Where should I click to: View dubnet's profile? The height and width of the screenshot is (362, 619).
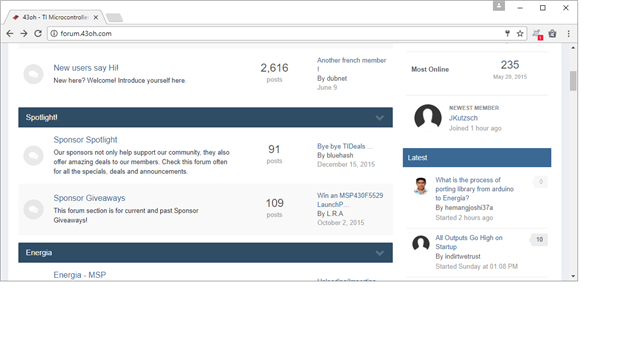pyautogui.click(x=337, y=78)
